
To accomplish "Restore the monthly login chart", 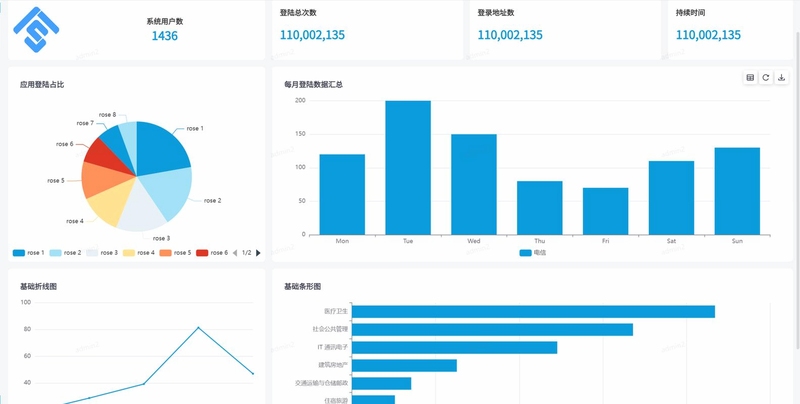I will [766, 78].
